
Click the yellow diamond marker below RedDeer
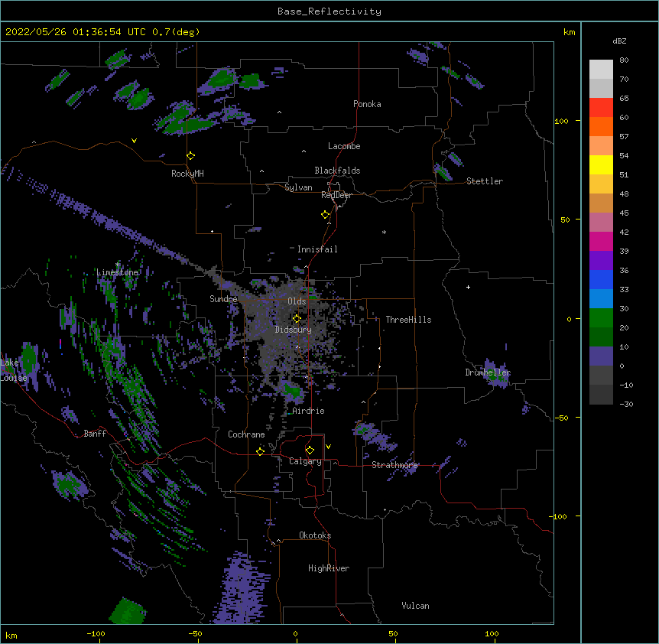click(326, 215)
